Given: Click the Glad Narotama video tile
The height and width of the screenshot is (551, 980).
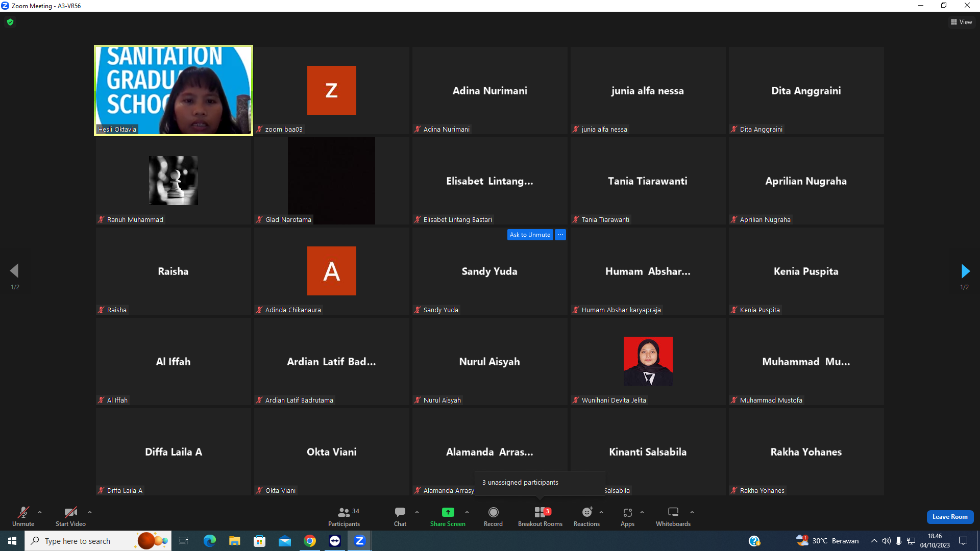Looking at the screenshot, I should coord(332,181).
